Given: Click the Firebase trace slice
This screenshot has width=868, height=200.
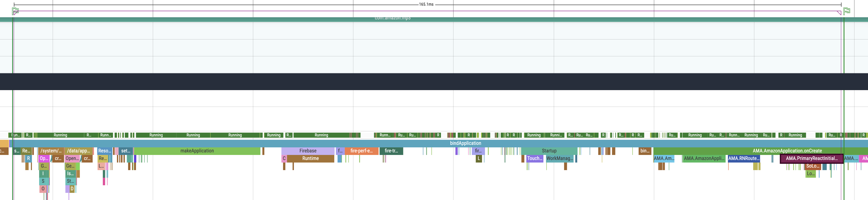Looking at the screenshot, I should tap(308, 151).
